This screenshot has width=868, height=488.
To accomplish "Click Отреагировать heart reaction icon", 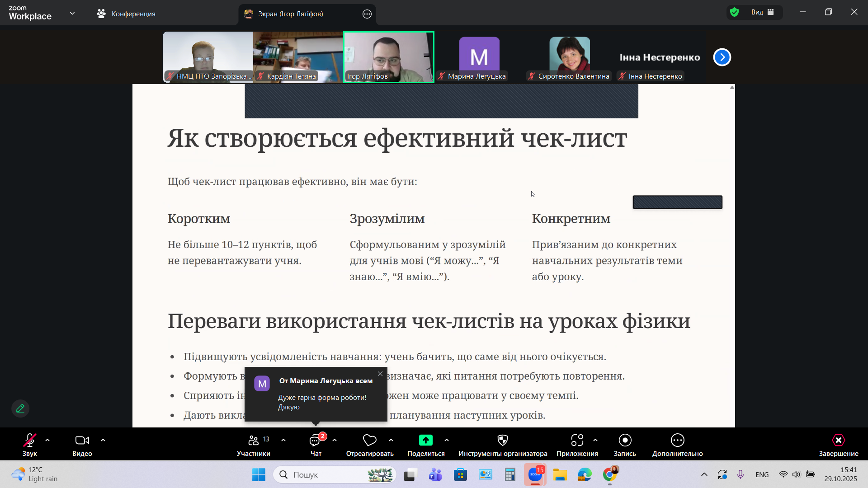I will tap(369, 441).
